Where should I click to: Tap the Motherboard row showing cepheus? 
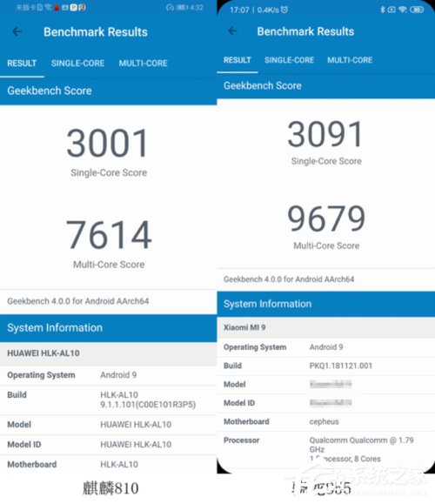click(x=326, y=421)
